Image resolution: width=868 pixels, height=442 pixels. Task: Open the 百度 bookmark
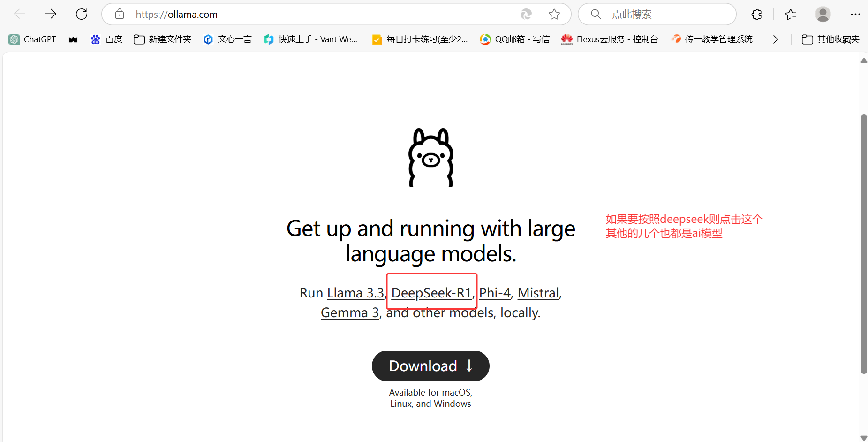pos(106,39)
